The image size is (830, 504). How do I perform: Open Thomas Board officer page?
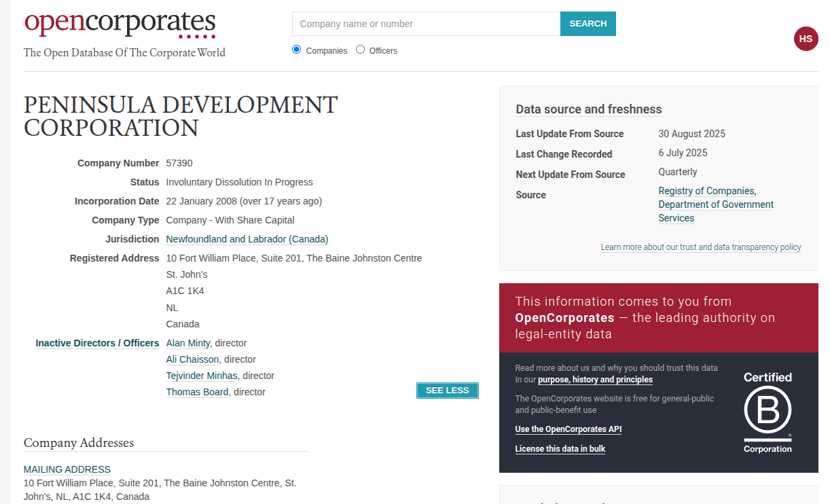197,392
